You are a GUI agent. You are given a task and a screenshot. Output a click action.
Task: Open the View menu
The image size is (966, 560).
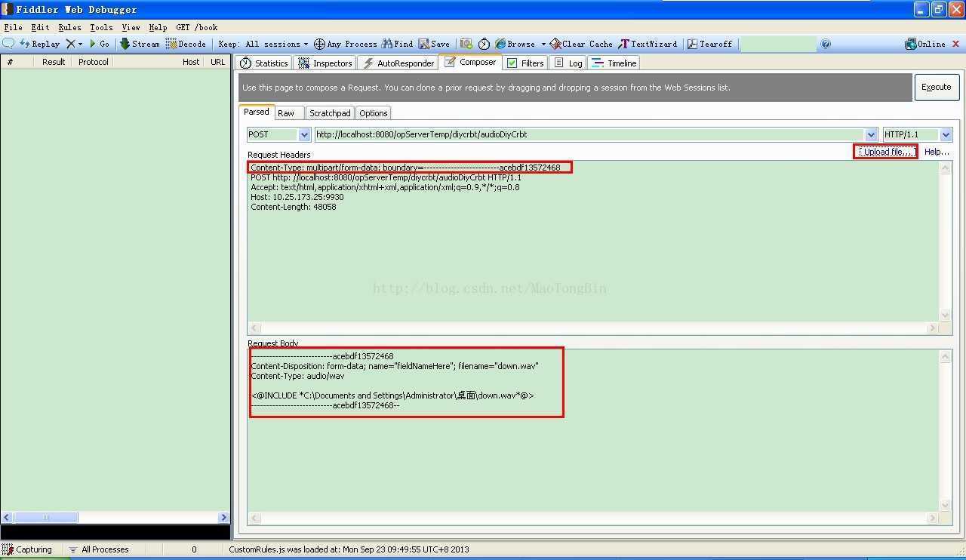coord(131,27)
